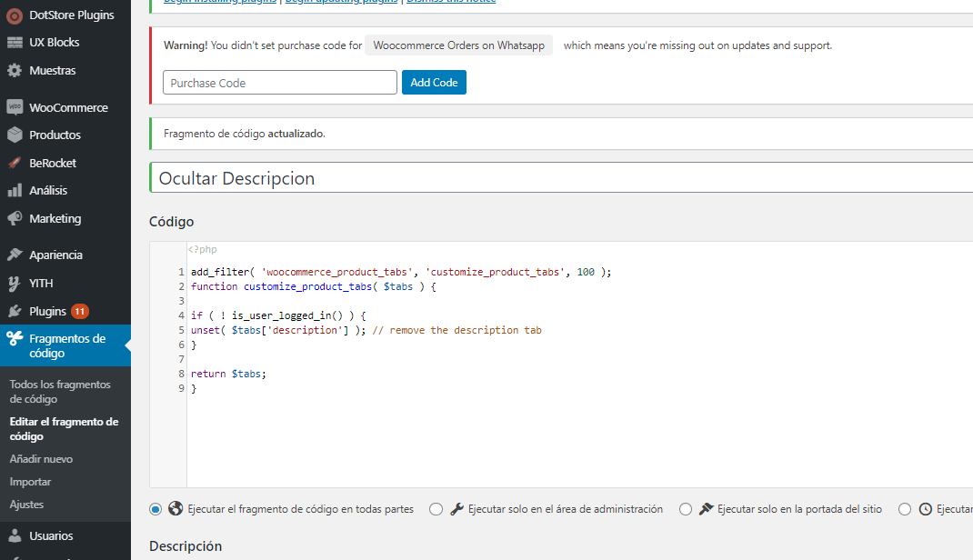
Task: Click the WooCommerce logo icon in sidebar
Action: pyautogui.click(x=15, y=107)
